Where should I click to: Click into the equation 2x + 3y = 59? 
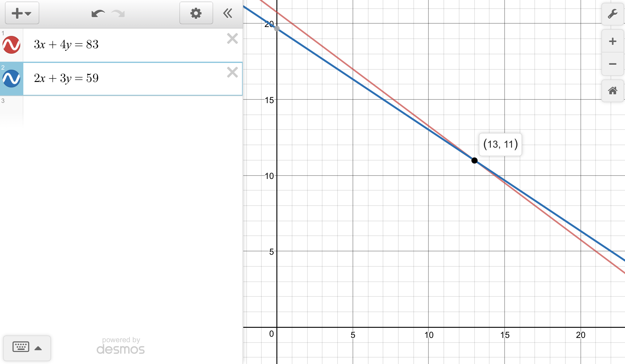pyautogui.click(x=66, y=79)
